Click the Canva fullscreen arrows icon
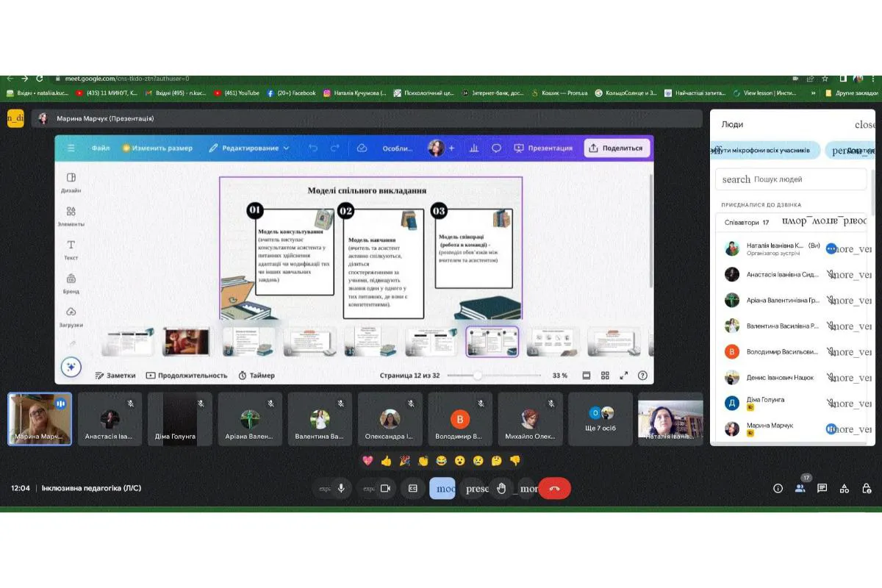This screenshot has width=882, height=588. coord(624,375)
